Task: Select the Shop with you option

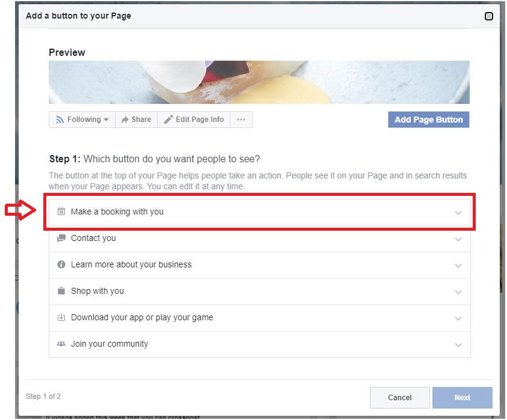Action: click(x=260, y=292)
